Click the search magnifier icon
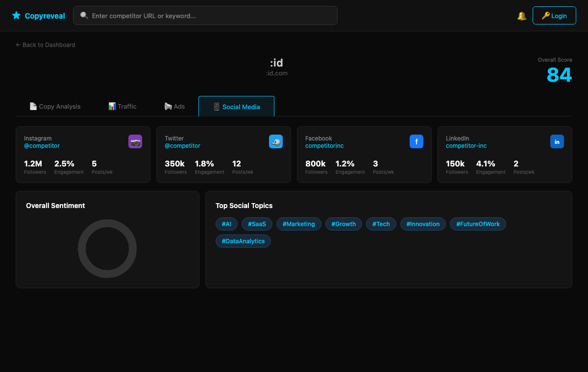This screenshot has height=372, width=588. pos(84,16)
